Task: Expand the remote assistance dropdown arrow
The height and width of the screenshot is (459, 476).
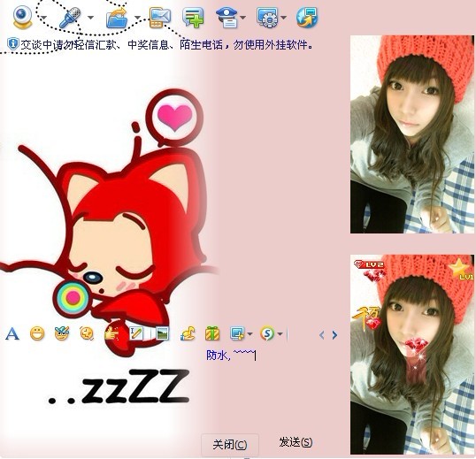Action: (283, 18)
